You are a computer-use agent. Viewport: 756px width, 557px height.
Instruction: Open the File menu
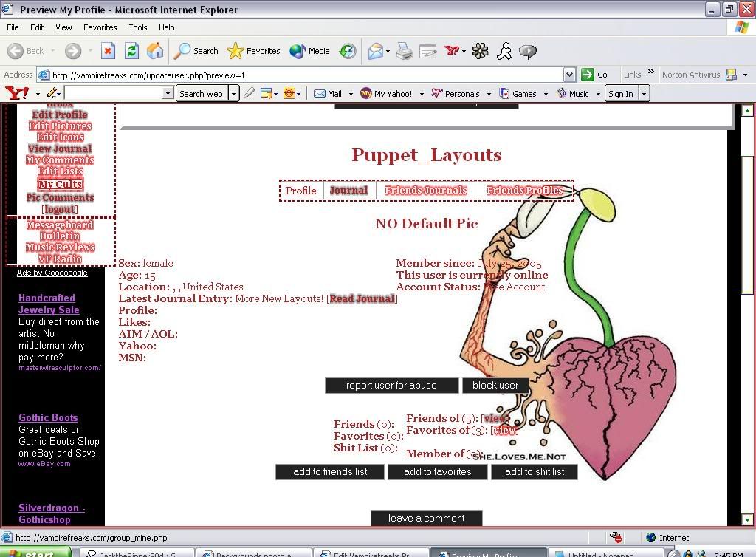pos(13,27)
